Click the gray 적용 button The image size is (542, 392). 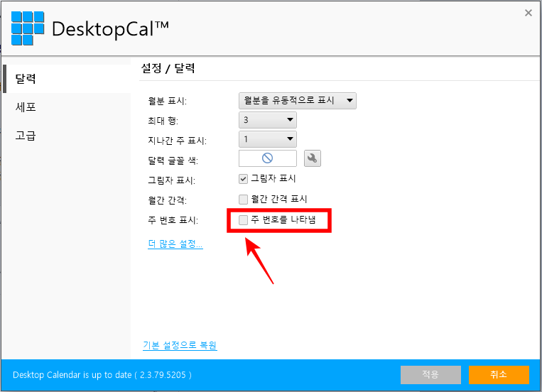(x=430, y=375)
